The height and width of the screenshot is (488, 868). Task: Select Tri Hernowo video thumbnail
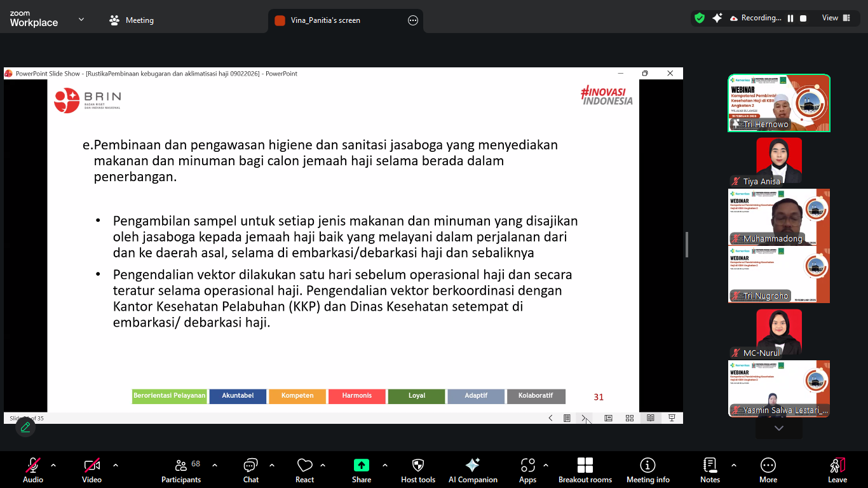(779, 103)
